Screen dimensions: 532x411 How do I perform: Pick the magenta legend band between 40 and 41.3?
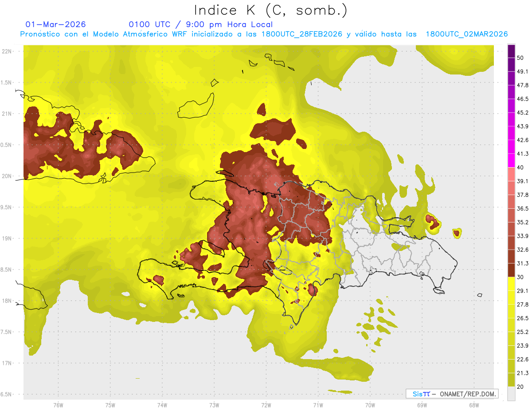pyautogui.click(x=511, y=160)
